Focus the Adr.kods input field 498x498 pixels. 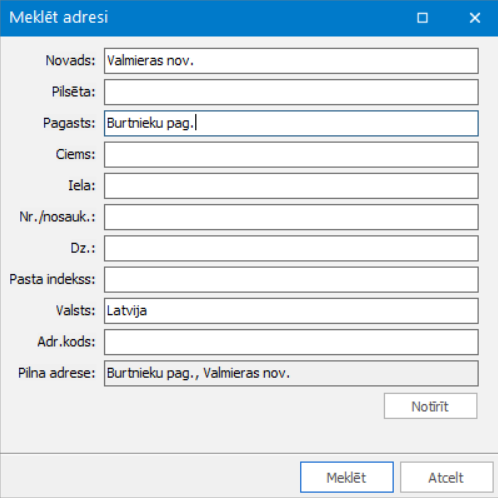[x=291, y=342]
